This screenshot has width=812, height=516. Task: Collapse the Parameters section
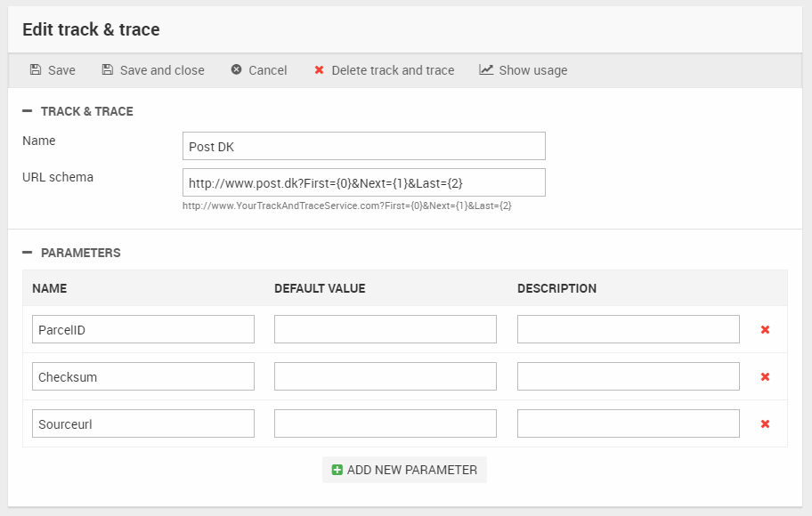point(28,253)
